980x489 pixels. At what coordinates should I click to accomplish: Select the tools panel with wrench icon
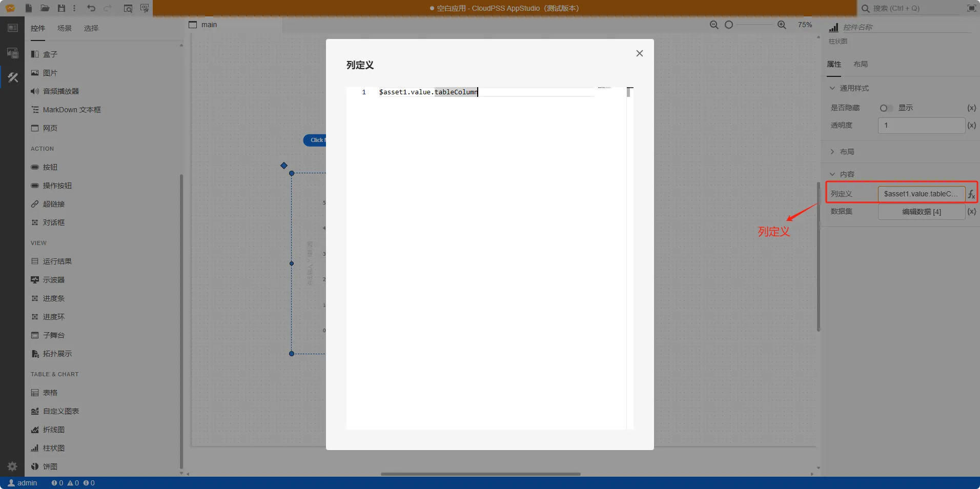coord(12,77)
